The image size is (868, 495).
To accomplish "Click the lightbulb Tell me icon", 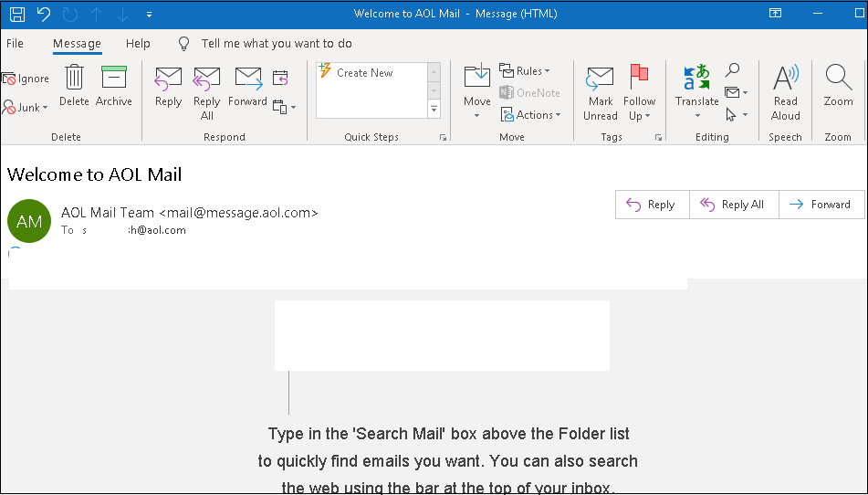I will pyautogui.click(x=183, y=44).
